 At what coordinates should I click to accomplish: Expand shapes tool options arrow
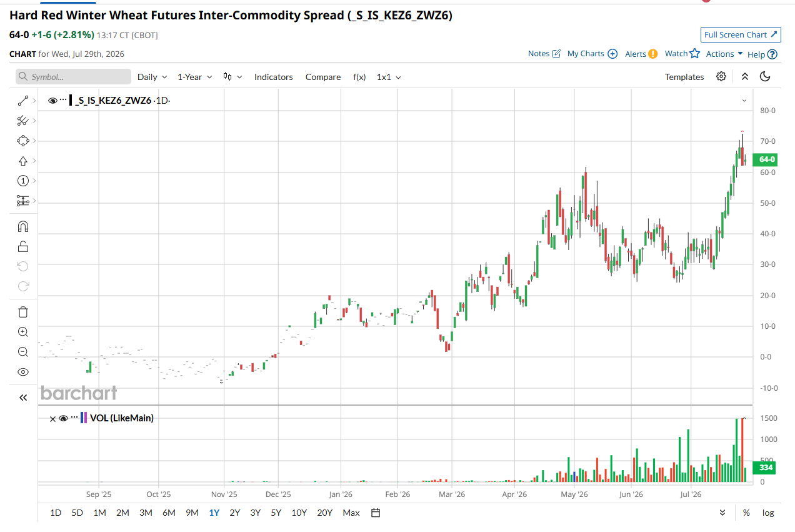click(34, 141)
